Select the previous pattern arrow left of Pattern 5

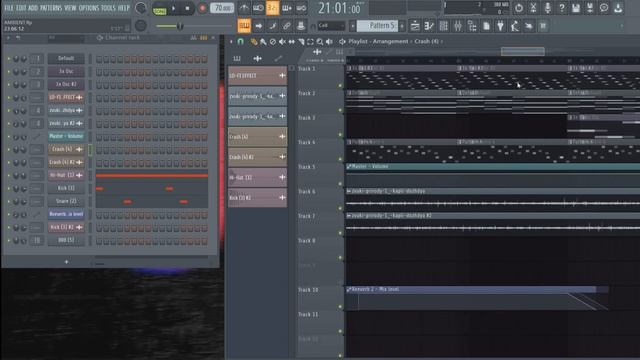[353, 26]
